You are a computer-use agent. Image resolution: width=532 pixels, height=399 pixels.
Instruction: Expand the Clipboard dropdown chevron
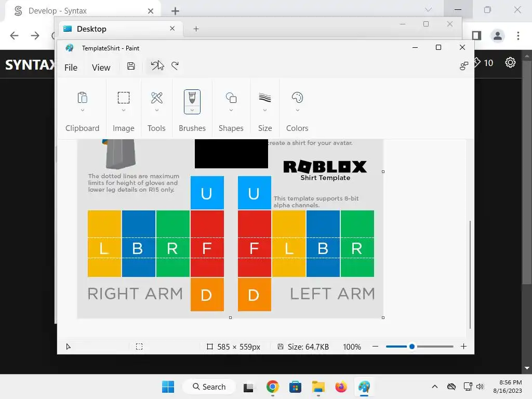pyautogui.click(x=83, y=110)
